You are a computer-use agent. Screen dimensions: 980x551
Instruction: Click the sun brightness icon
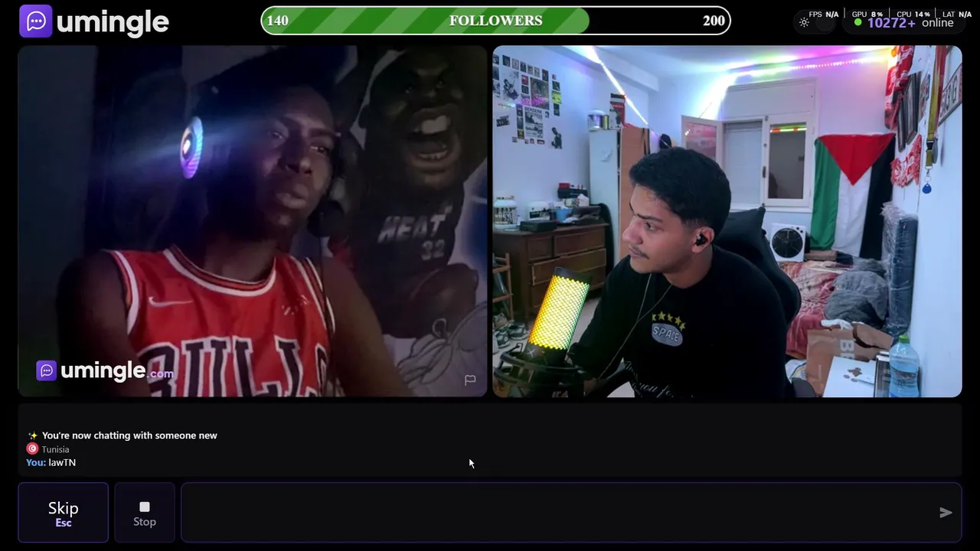(x=804, y=23)
